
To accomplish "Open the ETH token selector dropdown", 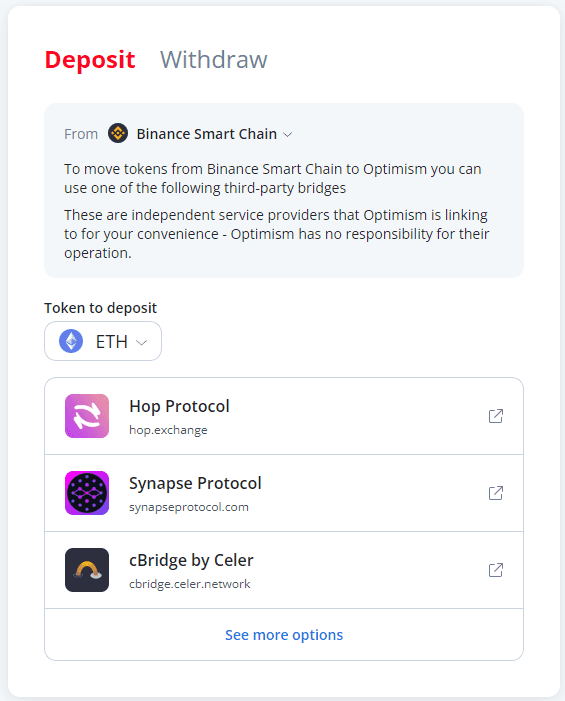I will [x=103, y=341].
